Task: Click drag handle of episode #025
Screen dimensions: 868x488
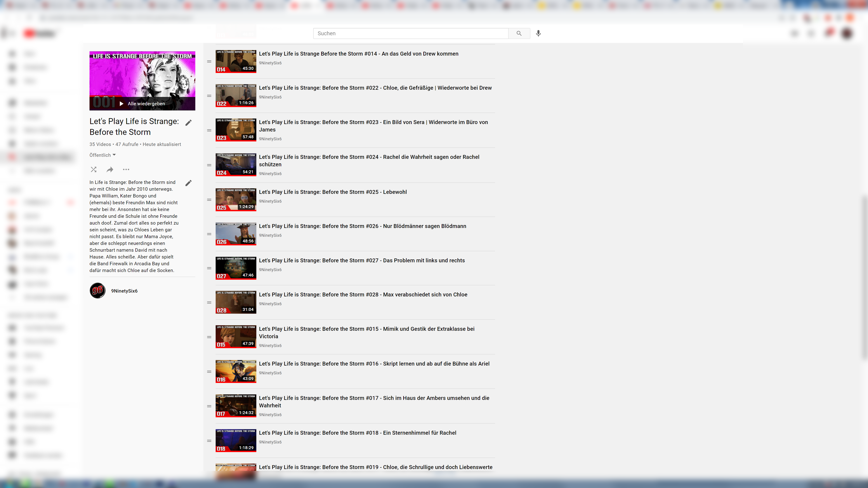Action: click(209, 200)
